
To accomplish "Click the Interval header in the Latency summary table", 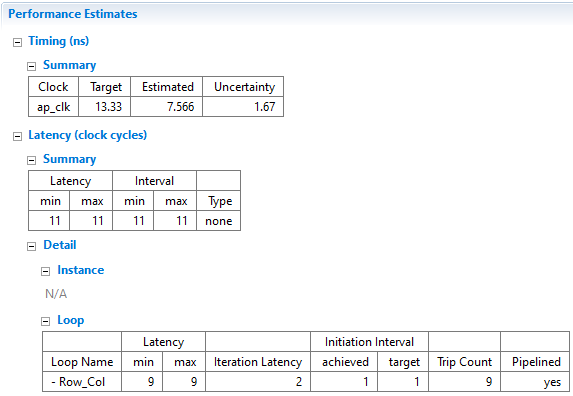I will (155, 181).
